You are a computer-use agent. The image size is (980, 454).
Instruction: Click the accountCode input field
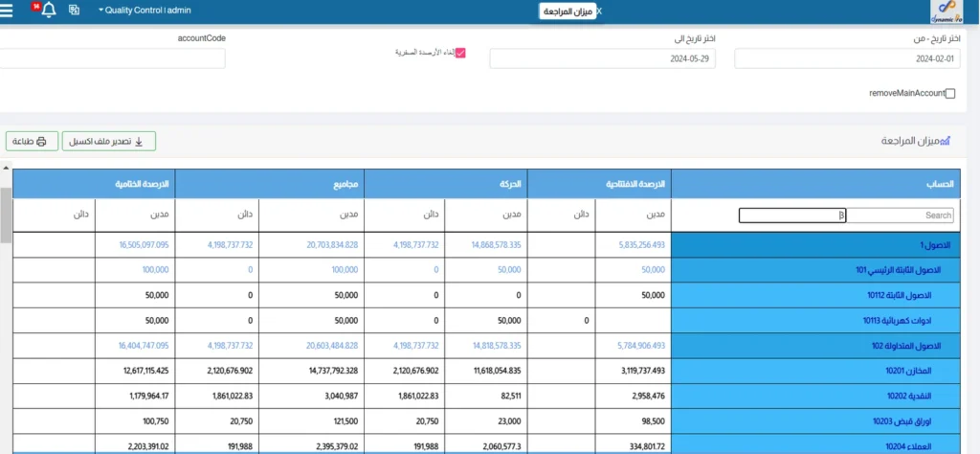tap(113, 59)
